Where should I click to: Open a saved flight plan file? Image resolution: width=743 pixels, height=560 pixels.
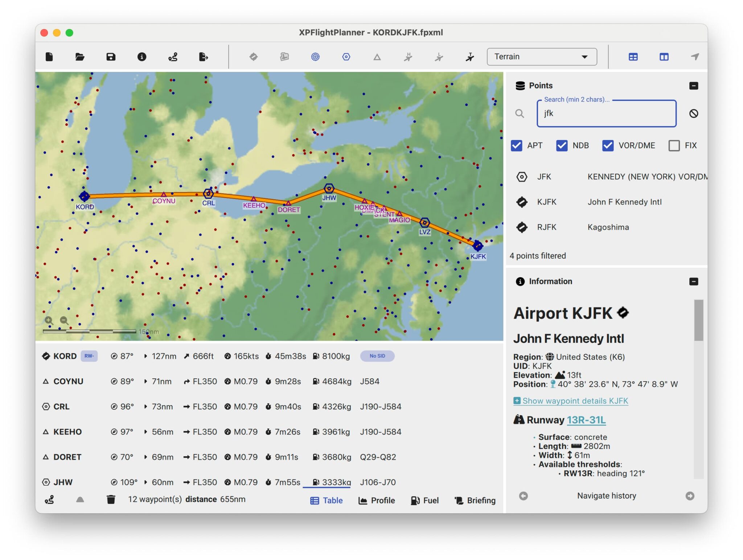coord(80,57)
